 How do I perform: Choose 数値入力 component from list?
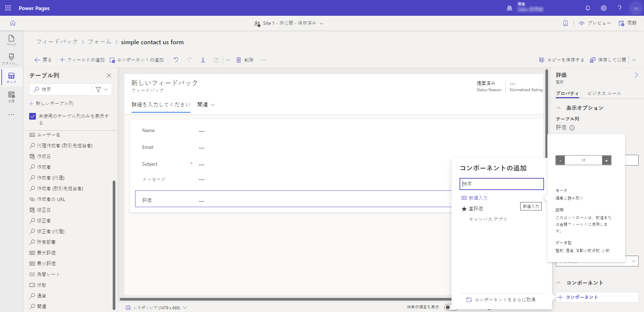coord(478,198)
